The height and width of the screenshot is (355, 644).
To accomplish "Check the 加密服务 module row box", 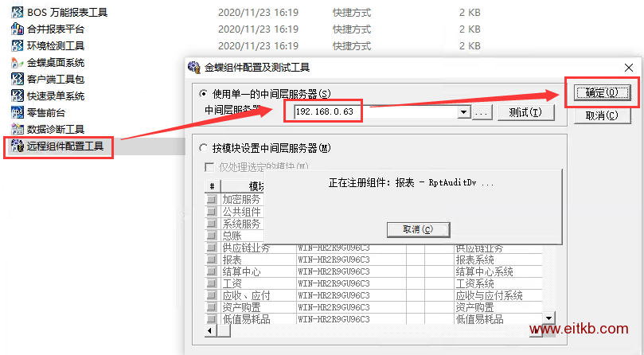I will point(211,199).
